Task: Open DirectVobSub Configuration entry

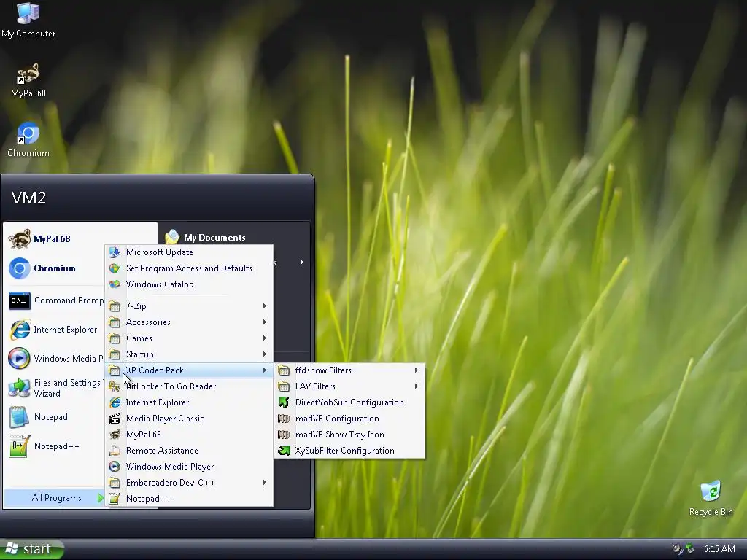Action: click(349, 402)
